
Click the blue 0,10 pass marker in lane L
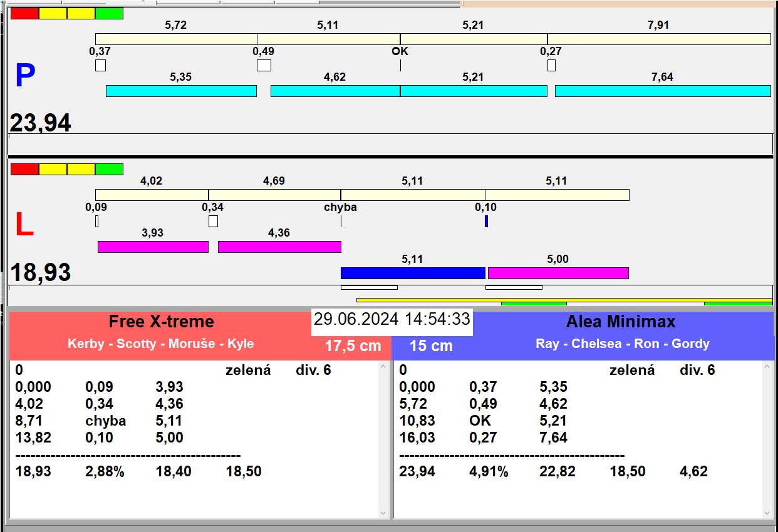486,221
